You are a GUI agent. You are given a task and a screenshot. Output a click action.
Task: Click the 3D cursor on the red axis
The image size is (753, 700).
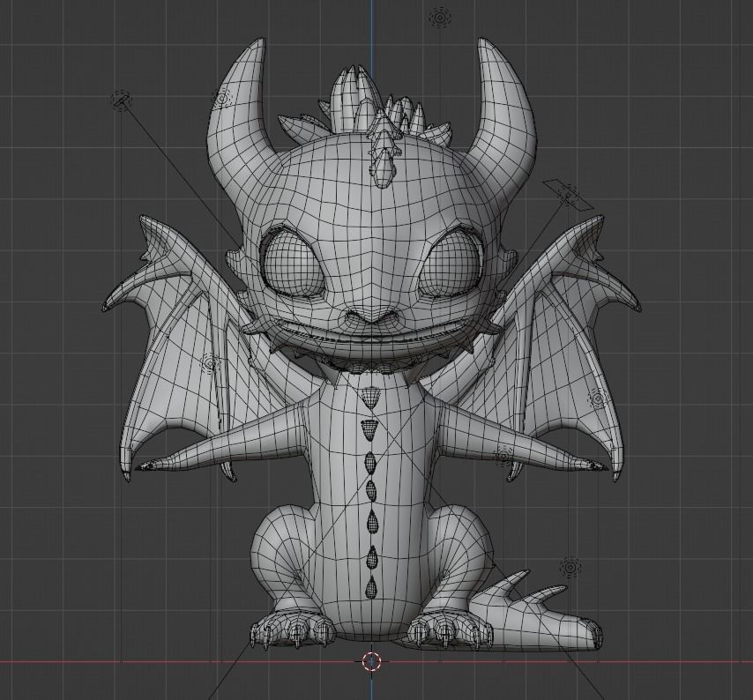click(371, 661)
